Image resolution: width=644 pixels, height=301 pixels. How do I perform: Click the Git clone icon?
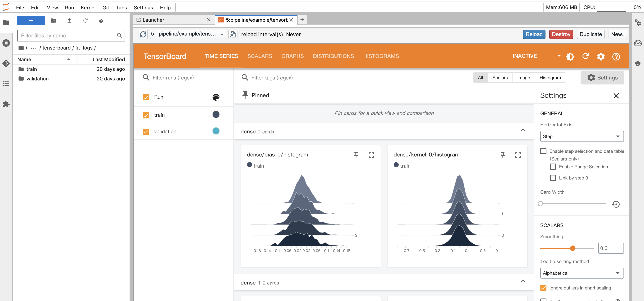(x=101, y=21)
